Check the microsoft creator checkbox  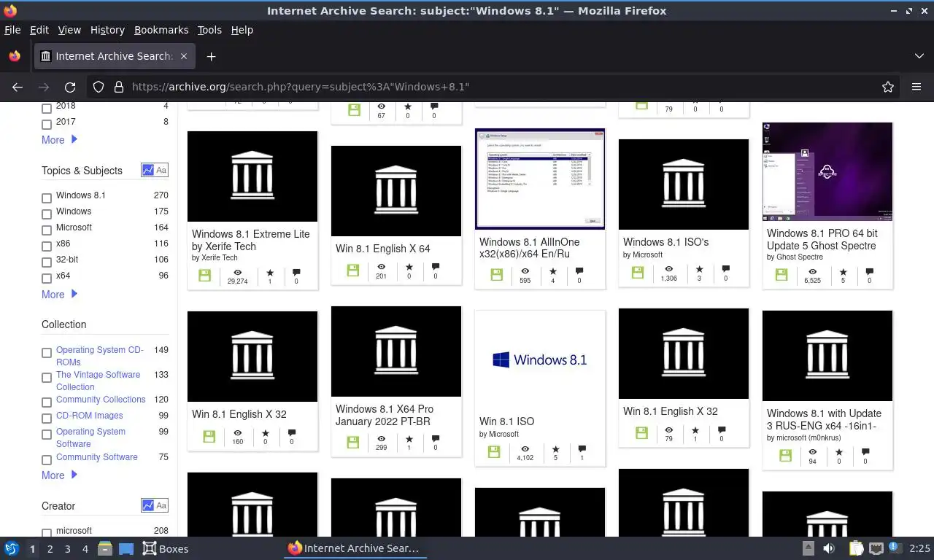47,533
